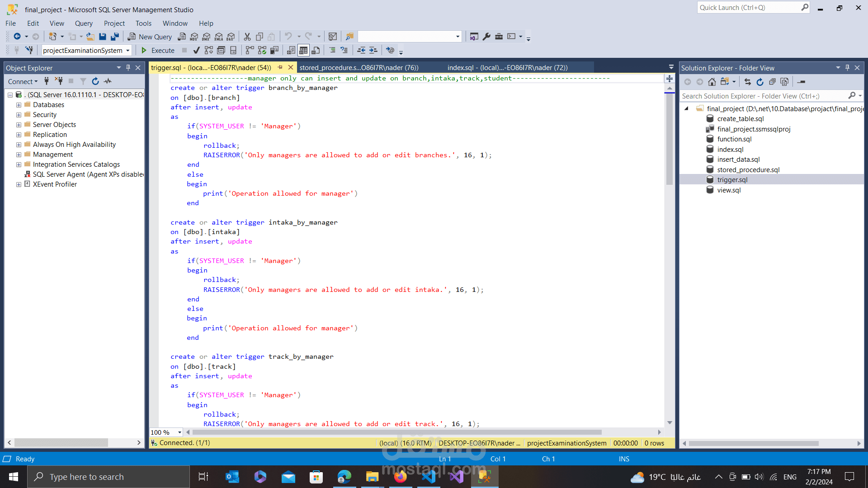Open projectExaminationSystem database dropdown
This screenshot has height=488, width=868.
128,50
